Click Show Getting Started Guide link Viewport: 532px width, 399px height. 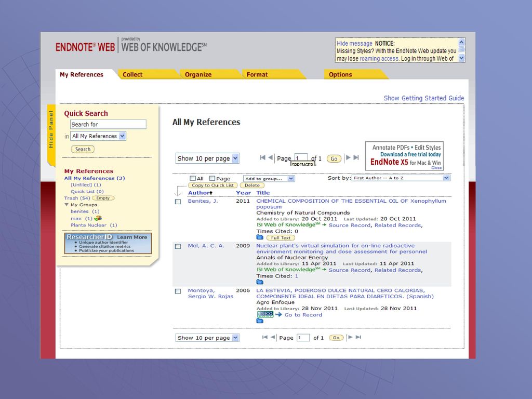424,98
